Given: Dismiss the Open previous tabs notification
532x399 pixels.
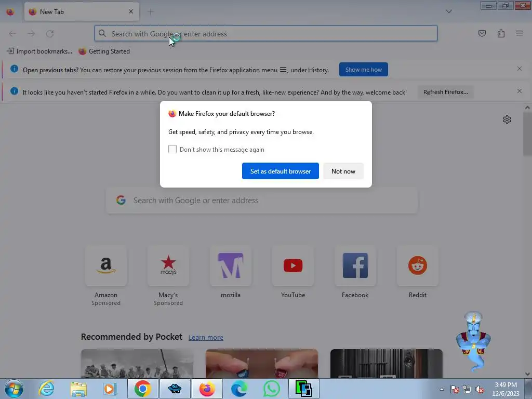Looking at the screenshot, I should tap(519, 69).
